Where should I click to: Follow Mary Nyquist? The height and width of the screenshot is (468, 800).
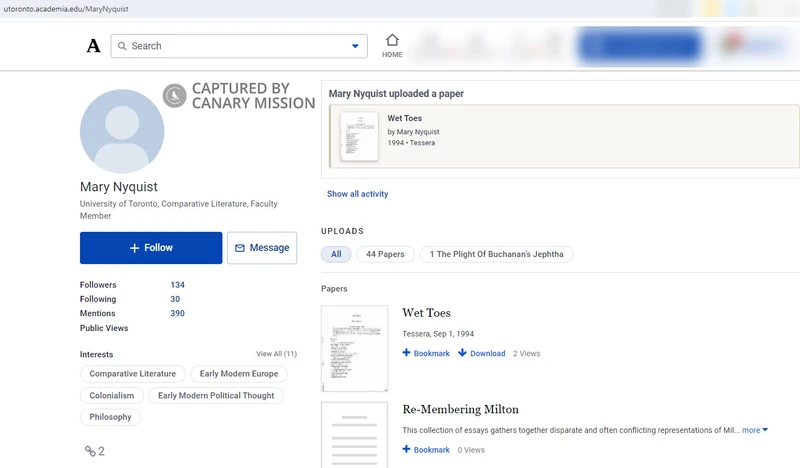point(151,248)
